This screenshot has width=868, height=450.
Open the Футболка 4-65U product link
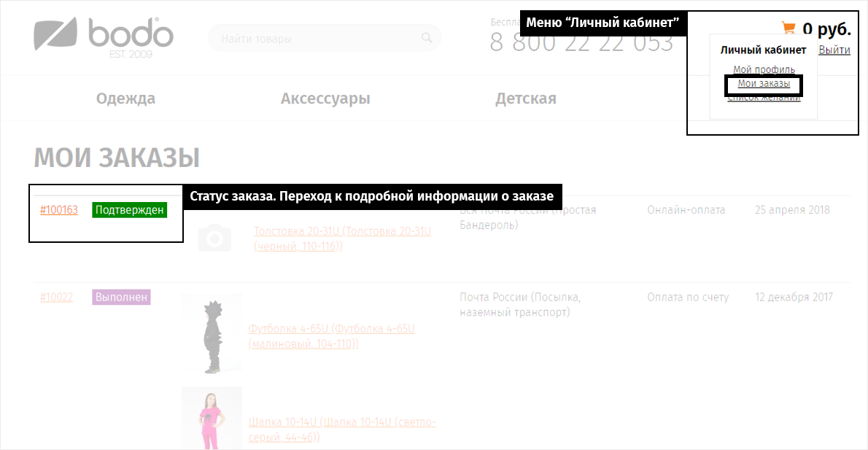(x=332, y=336)
